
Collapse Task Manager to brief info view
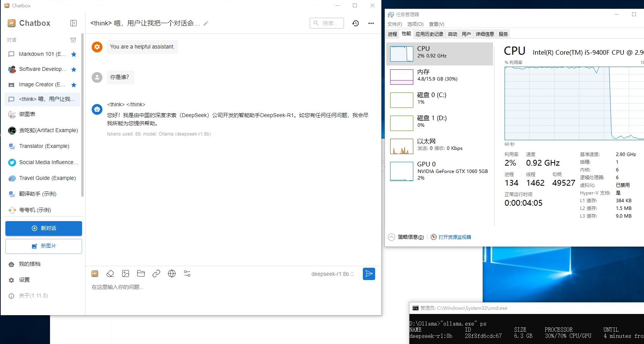[x=406, y=237]
